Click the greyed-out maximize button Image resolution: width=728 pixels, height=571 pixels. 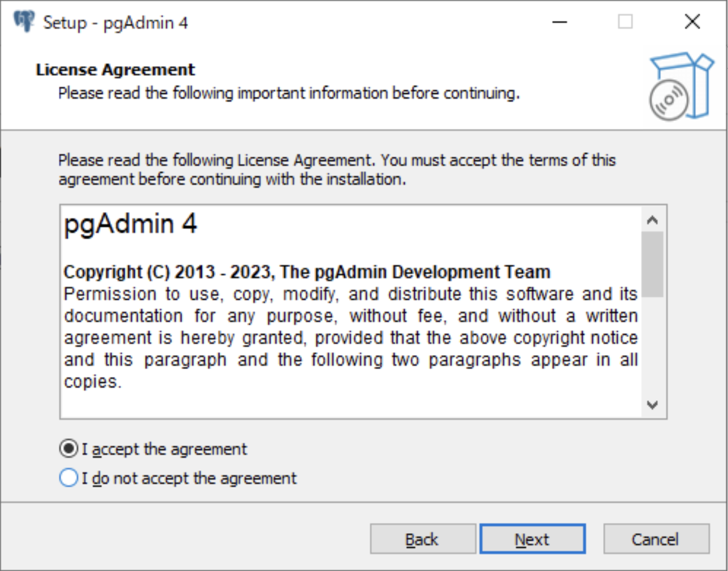(x=625, y=22)
